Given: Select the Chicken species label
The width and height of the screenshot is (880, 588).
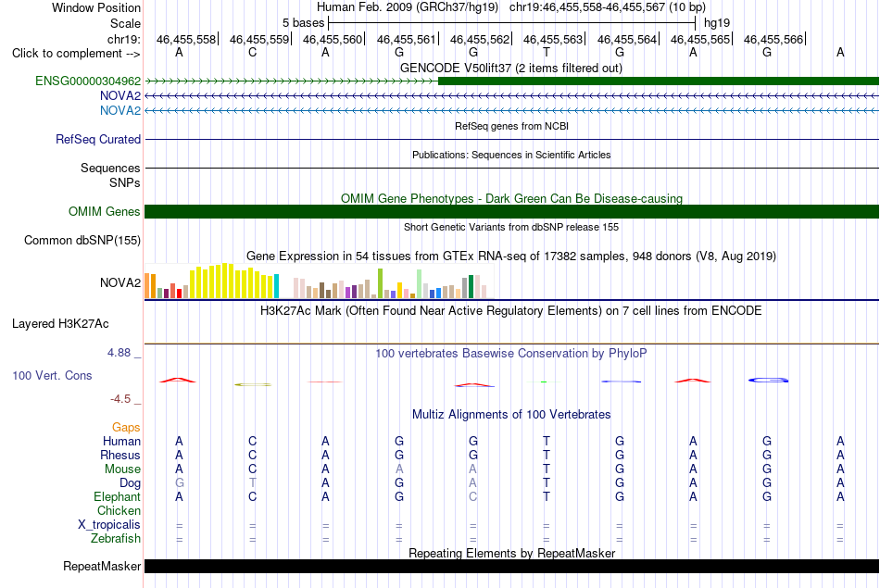Looking at the screenshot, I should click(x=119, y=510).
